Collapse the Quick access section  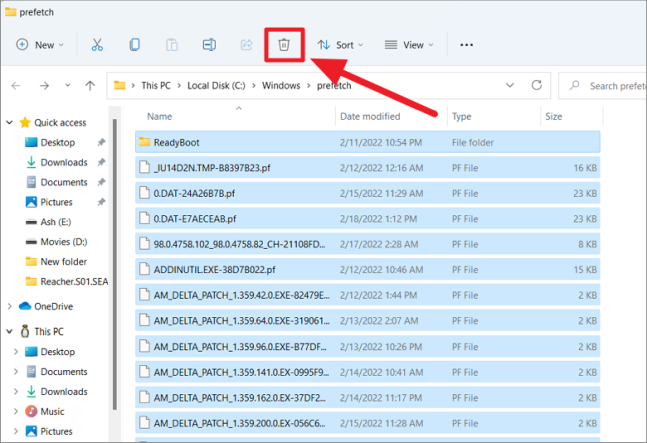click(10, 123)
